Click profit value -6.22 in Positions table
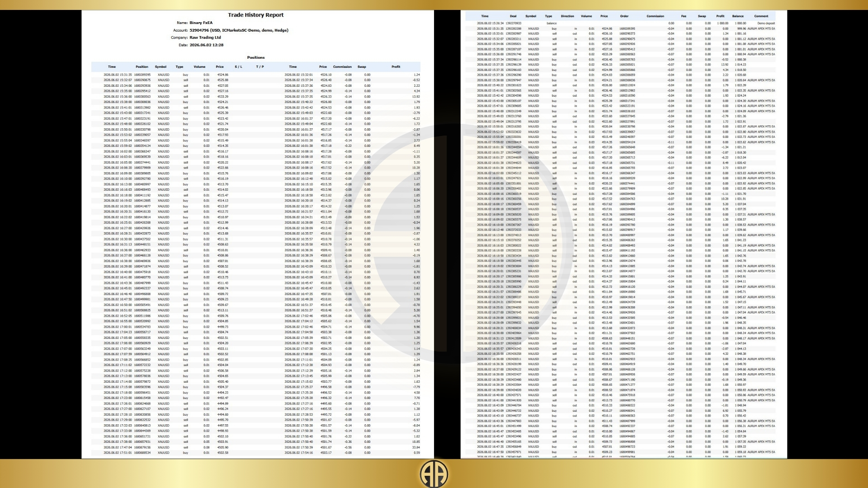 (x=416, y=118)
